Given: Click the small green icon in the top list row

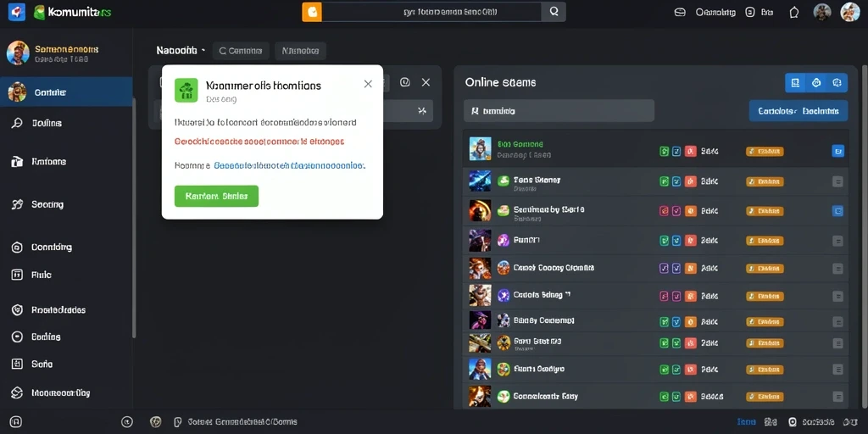Looking at the screenshot, I should [665, 151].
